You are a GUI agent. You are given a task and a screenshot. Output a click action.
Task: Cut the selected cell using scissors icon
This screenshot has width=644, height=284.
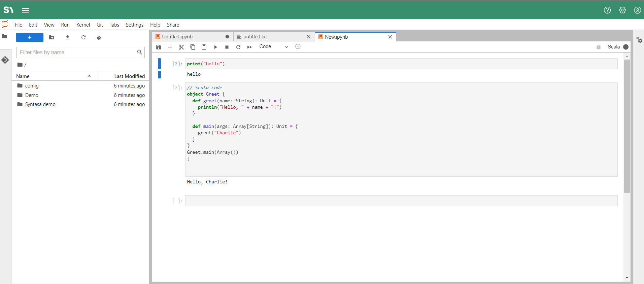click(x=181, y=47)
